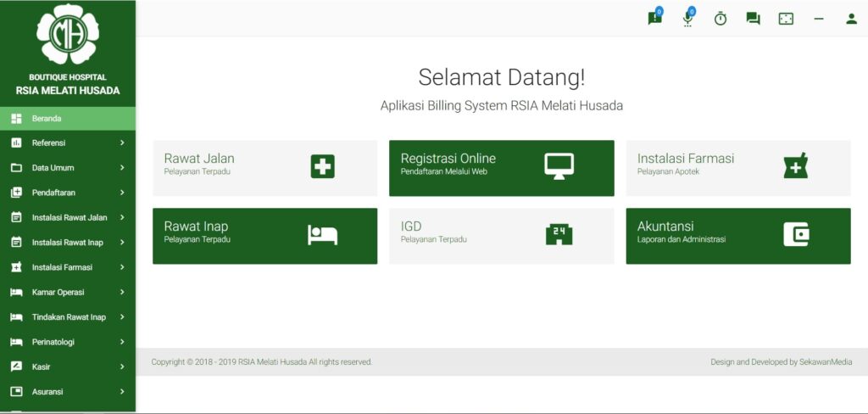Click the Kamar Operasi bed icon
This screenshot has width=868, height=414.
coord(17,292)
